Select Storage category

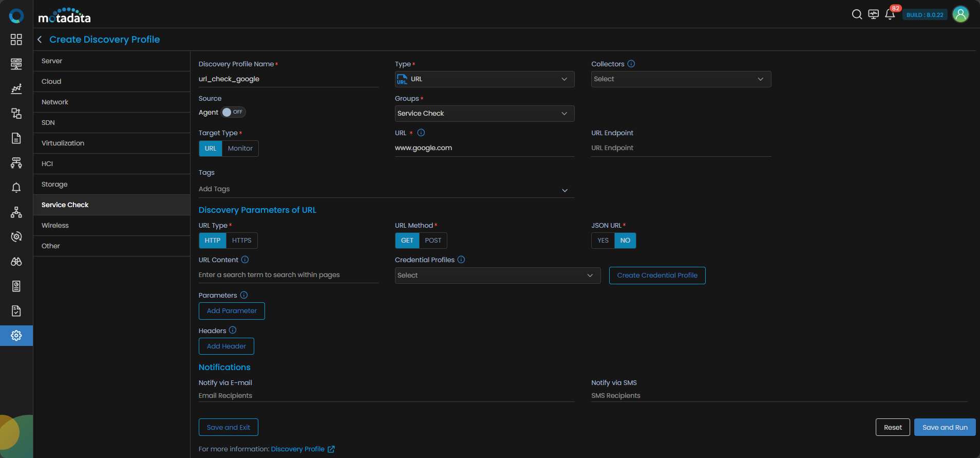coord(111,184)
